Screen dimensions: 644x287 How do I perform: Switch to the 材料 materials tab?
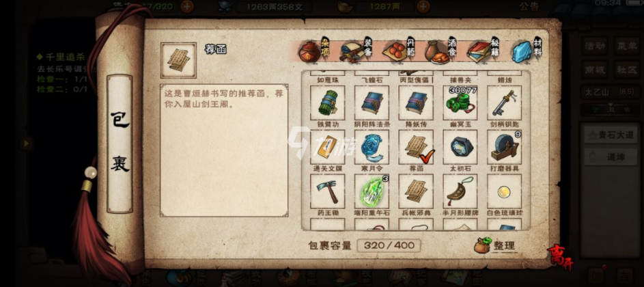(527, 51)
